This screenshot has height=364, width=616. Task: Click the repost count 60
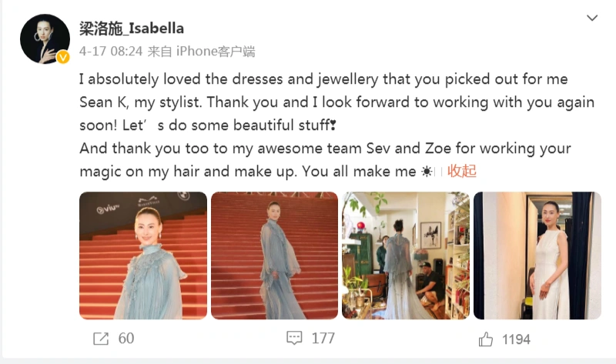(126, 339)
